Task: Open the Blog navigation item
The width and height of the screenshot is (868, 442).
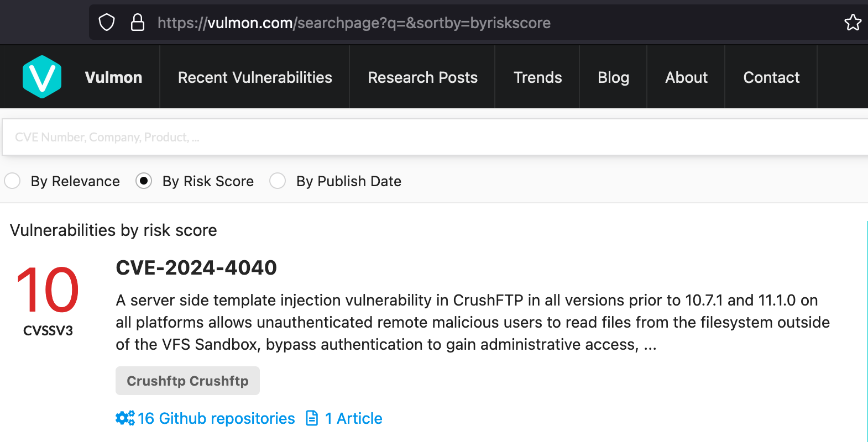Action: click(x=613, y=77)
